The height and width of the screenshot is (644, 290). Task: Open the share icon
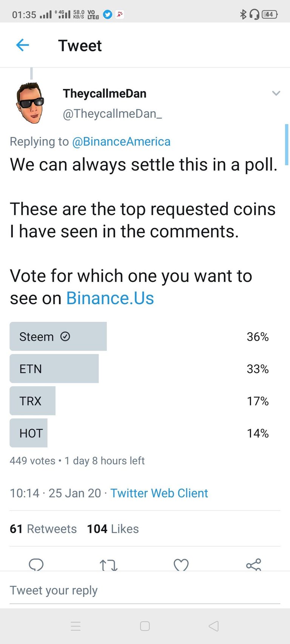(254, 564)
